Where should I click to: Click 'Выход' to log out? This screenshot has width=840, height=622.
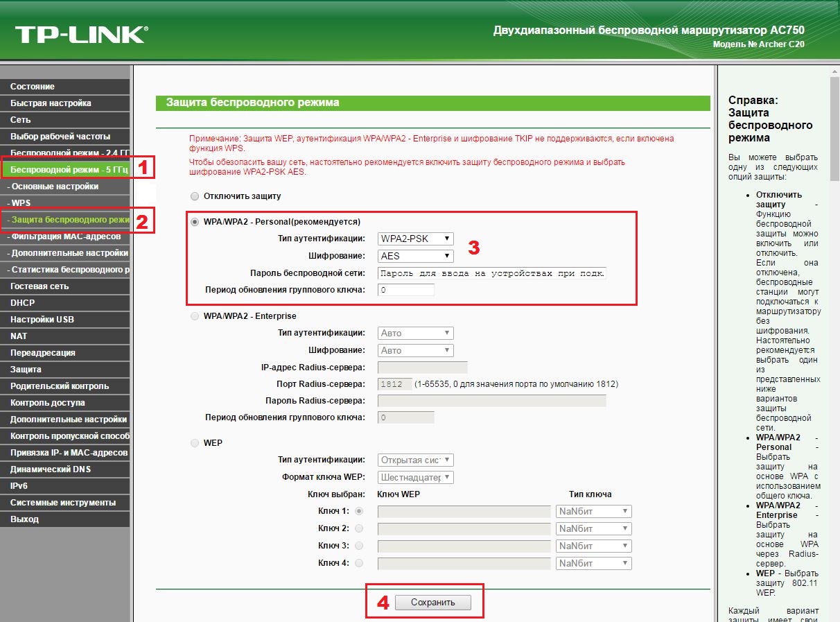click(x=64, y=519)
